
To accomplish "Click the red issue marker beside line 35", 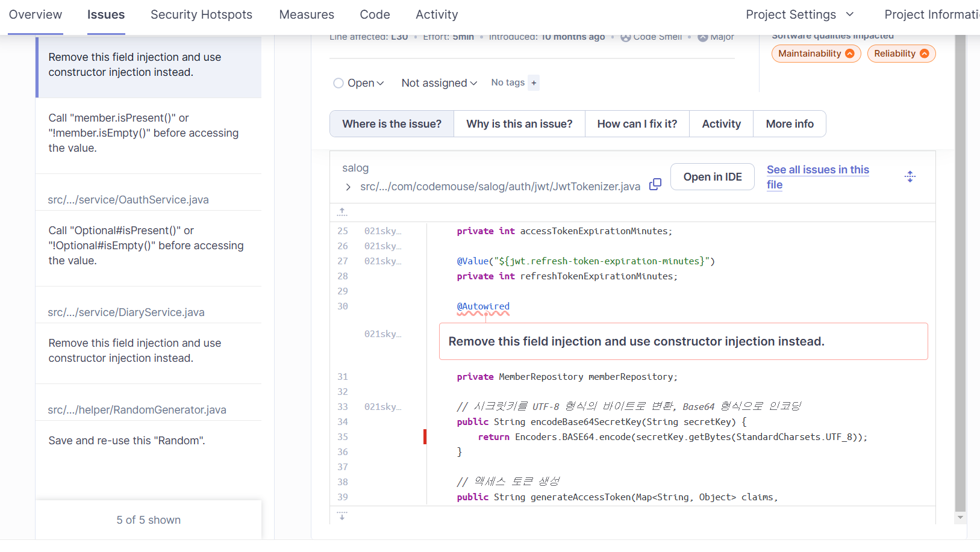I will click(425, 436).
